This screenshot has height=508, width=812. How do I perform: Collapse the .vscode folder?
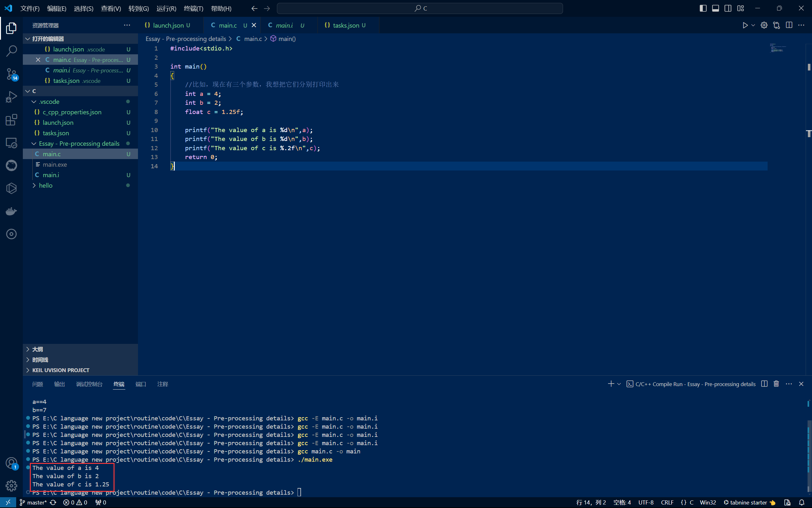click(80, 102)
